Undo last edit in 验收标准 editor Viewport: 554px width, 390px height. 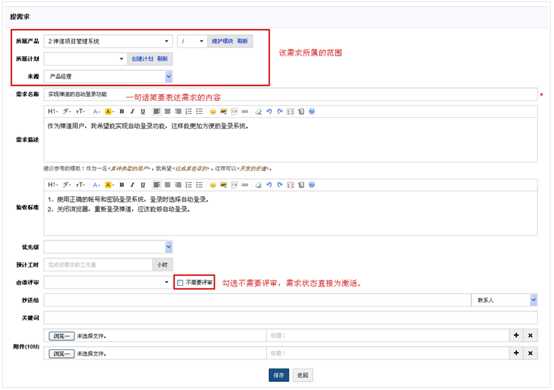(269, 185)
